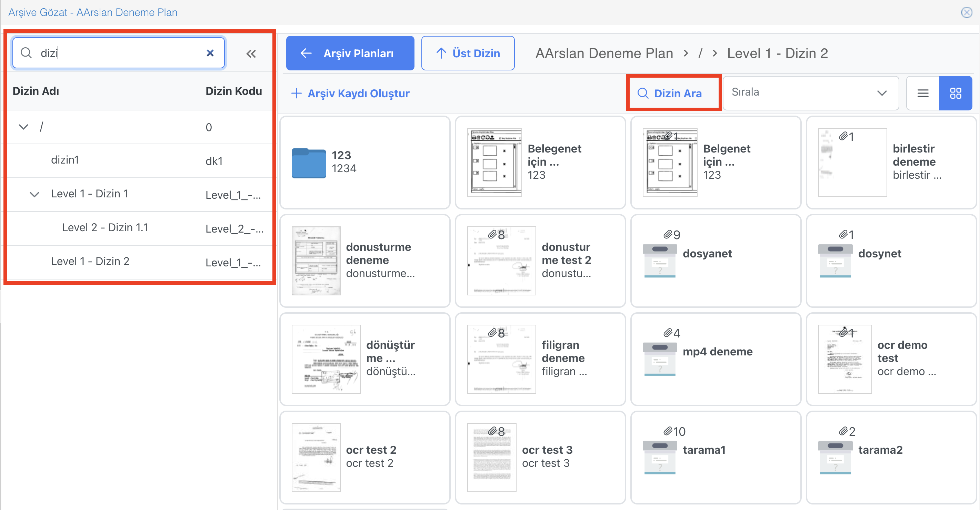980x510 pixels.
Task: Select Level 2 - Dizin 1.1 in tree
Action: [x=105, y=228]
